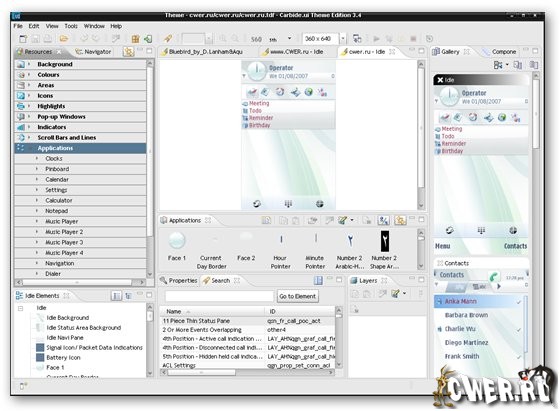Screen dimensions: 560x411
Task: Expand the Background resource category
Action: point(30,64)
